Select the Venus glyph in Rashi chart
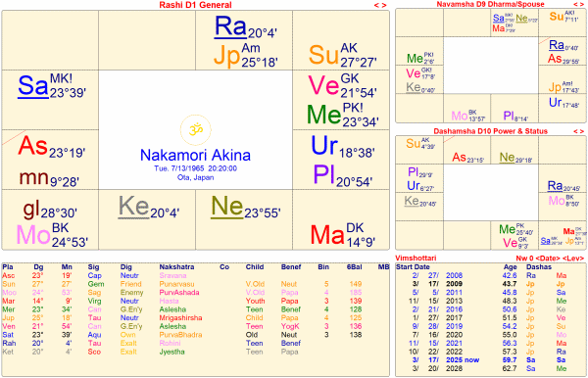 pos(323,85)
